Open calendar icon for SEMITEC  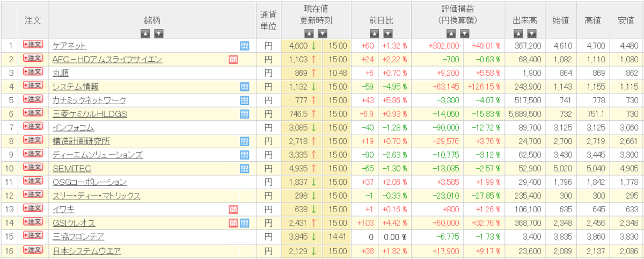coord(245,168)
